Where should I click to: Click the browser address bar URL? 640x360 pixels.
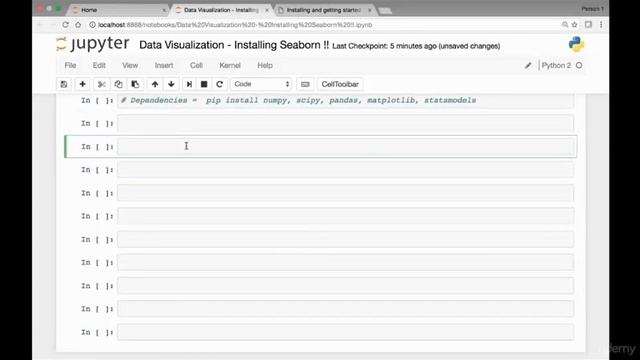235,25
